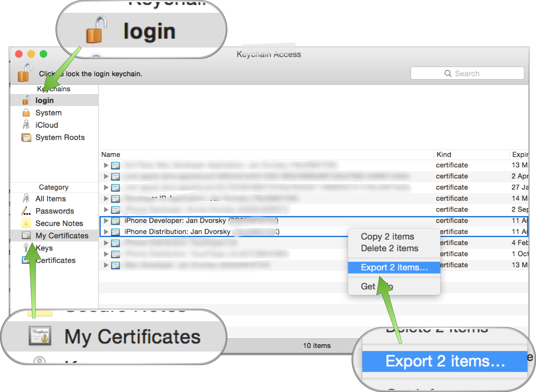The height and width of the screenshot is (392, 536).
Task: Expand the certificate row expiring 27 Jan
Action: [x=106, y=187]
